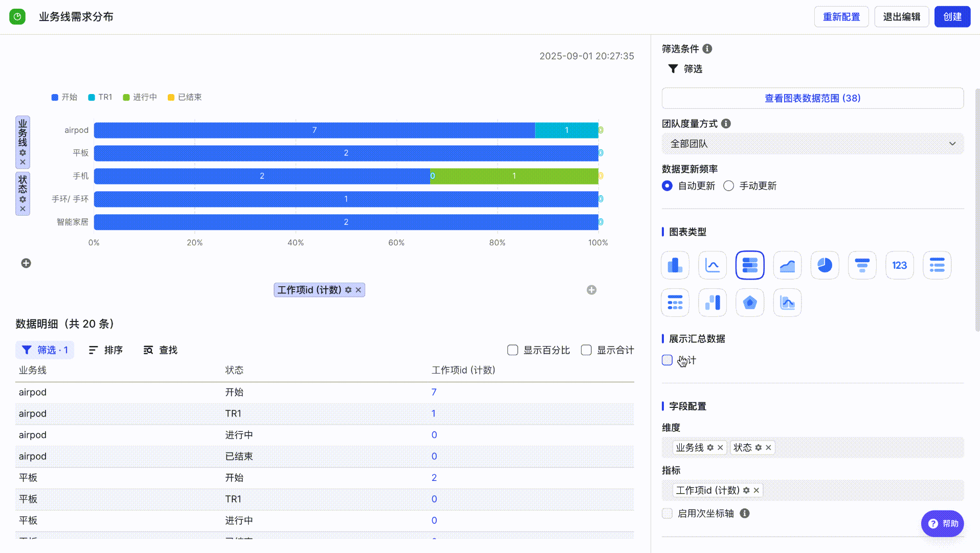Open gear on chart's 工作项id (计数) tag
Viewport: 980px width, 553px height.
tap(348, 290)
